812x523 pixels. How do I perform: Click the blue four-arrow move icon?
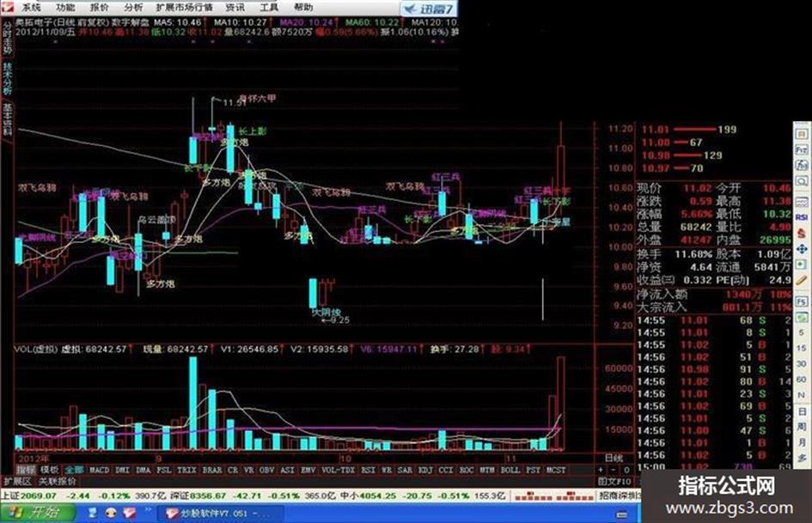pyautogui.click(x=801, y=249)
